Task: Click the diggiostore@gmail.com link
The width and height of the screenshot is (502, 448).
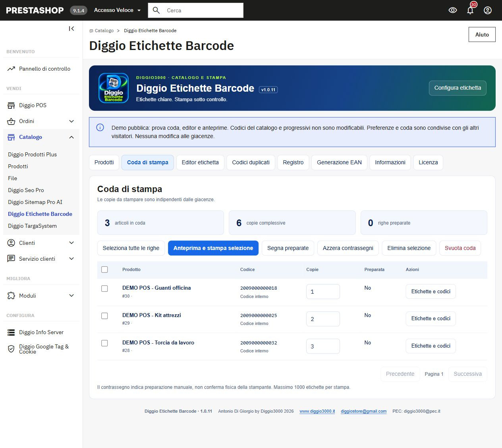Action: click(364, 411)
